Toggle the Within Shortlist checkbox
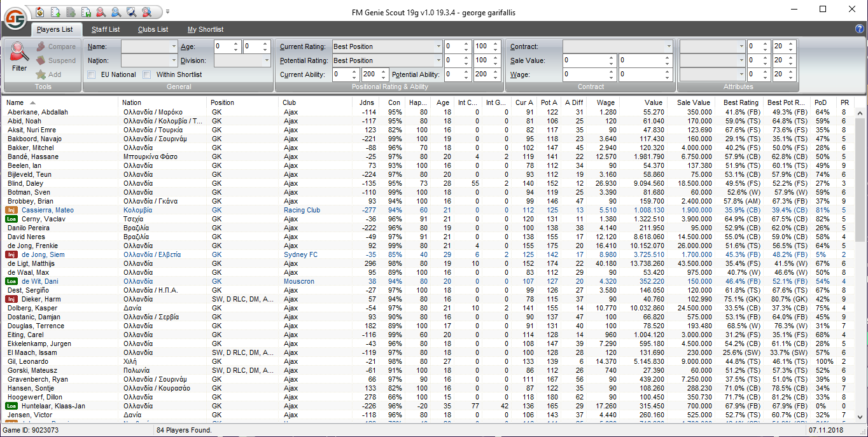 coord(147,74)
